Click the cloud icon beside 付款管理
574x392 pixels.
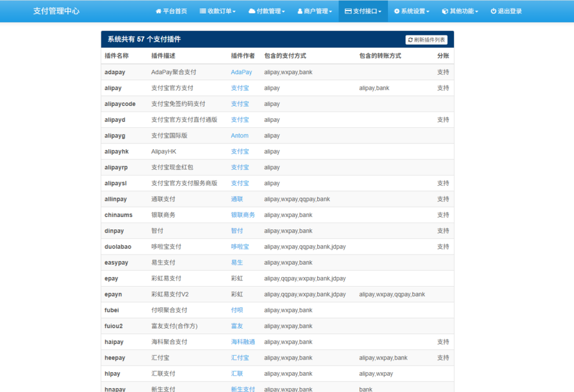coord(252,11)
